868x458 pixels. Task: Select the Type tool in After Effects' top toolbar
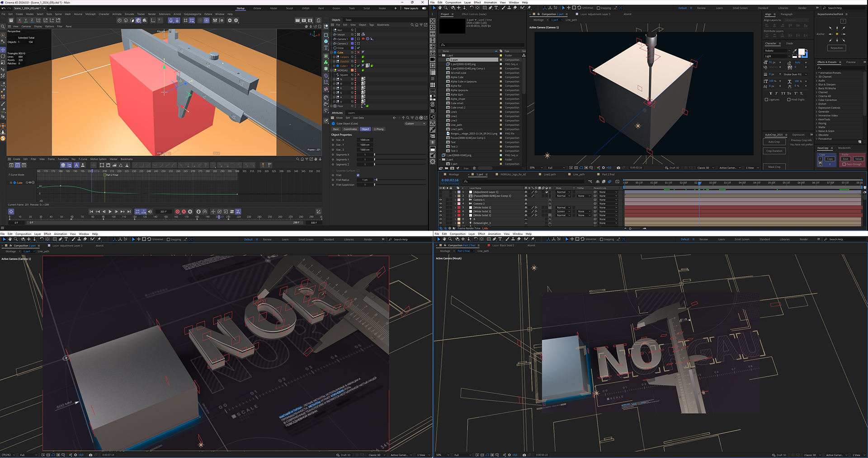click(496, 8)
